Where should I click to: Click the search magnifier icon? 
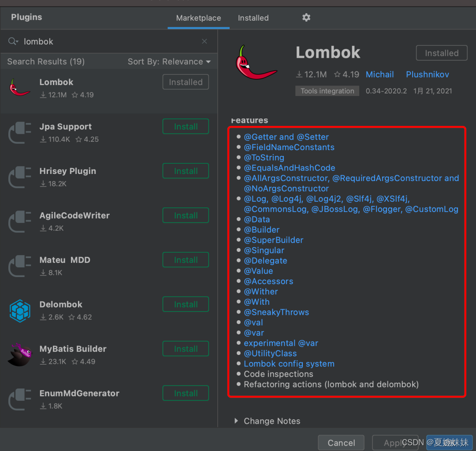click(x=13, y=41)
